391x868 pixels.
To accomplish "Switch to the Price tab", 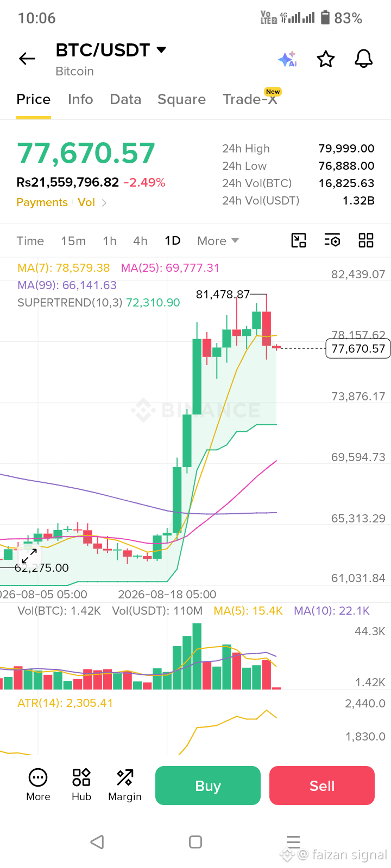I will coord(33,99).
